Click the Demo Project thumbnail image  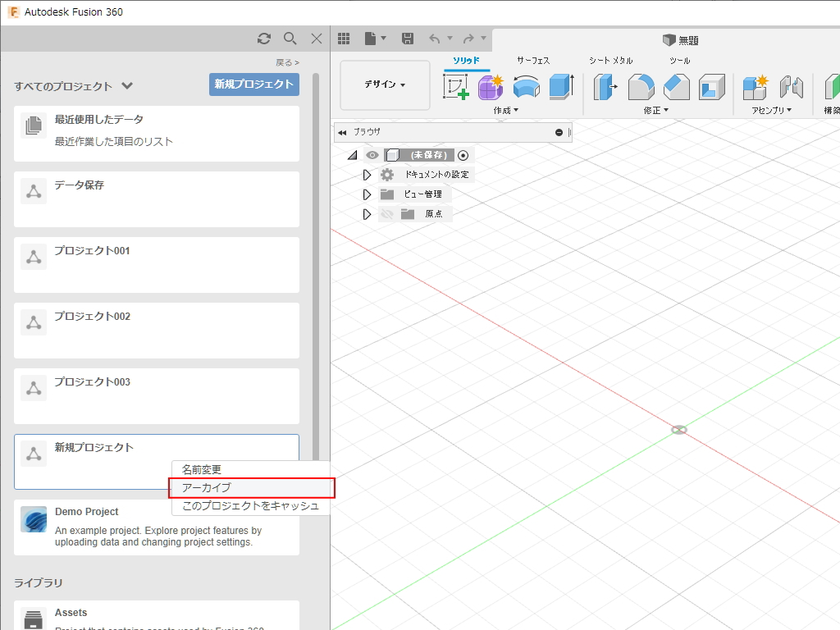pyautogui.click(x=34, y=519)
